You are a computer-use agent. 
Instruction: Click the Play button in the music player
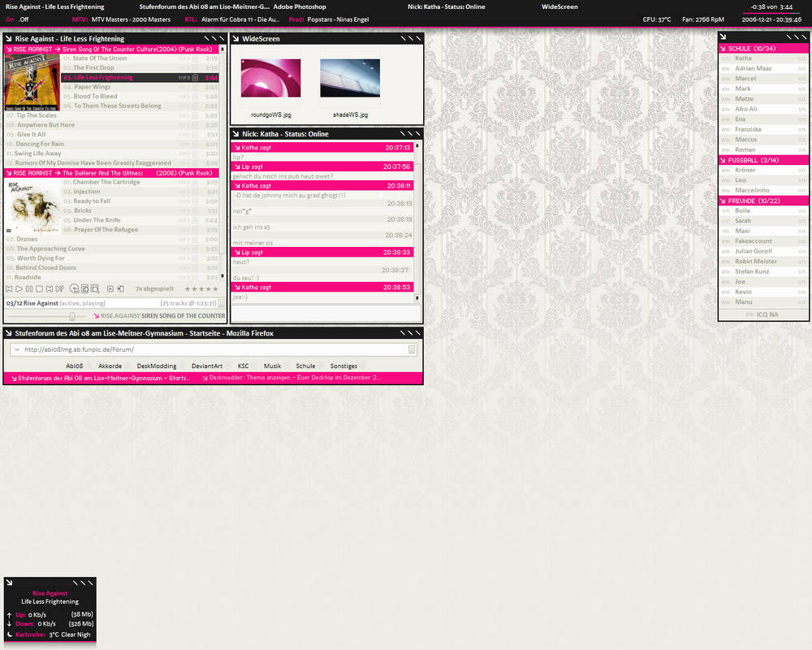tap(19, 288)
